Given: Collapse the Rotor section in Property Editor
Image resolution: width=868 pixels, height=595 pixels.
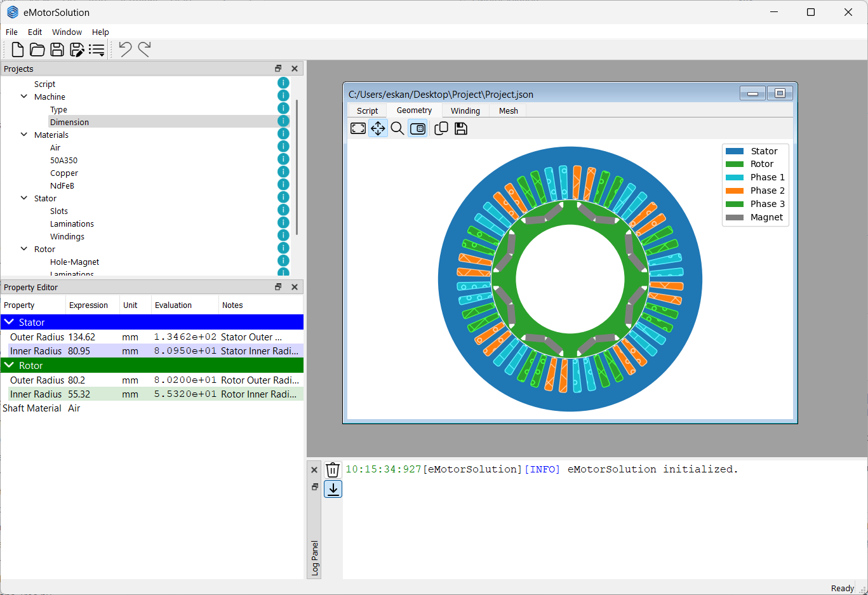Looking at the screenshot, I should [x=10, y=365].
